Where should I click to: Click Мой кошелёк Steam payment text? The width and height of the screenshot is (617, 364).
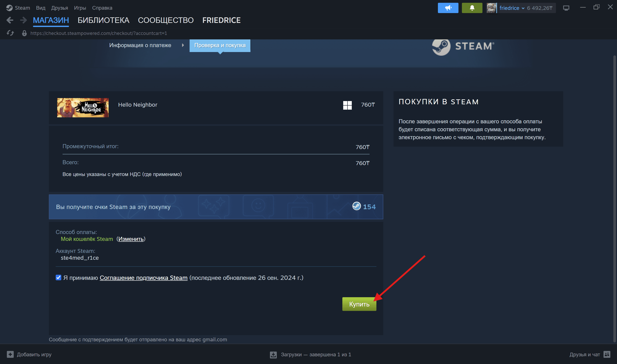87,239
